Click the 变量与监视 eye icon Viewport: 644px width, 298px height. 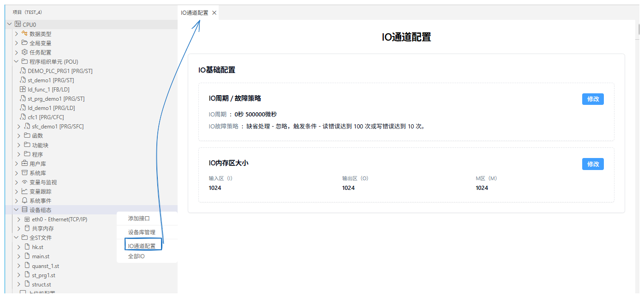(x=24, y=182)
